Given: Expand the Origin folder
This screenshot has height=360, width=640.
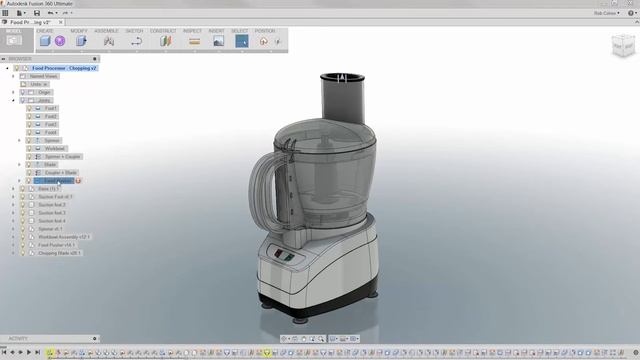Looking at the screenshot, I should [13, 92].
